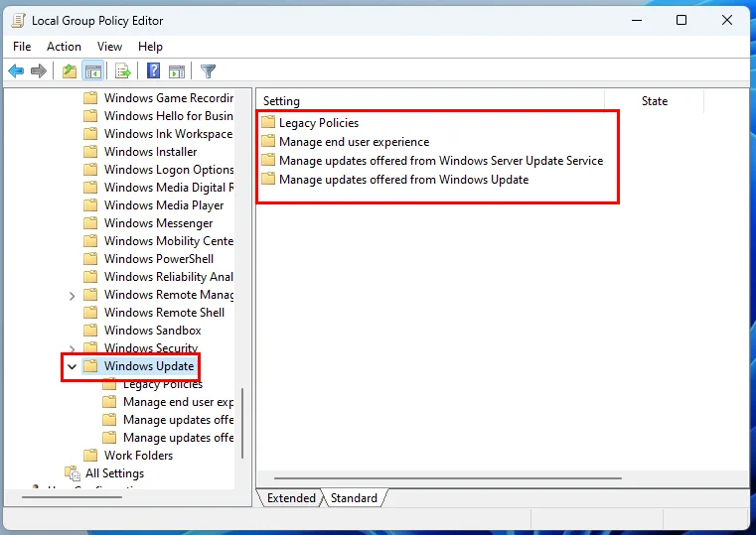Click the All Settings icon in tree

pos(73,472)
